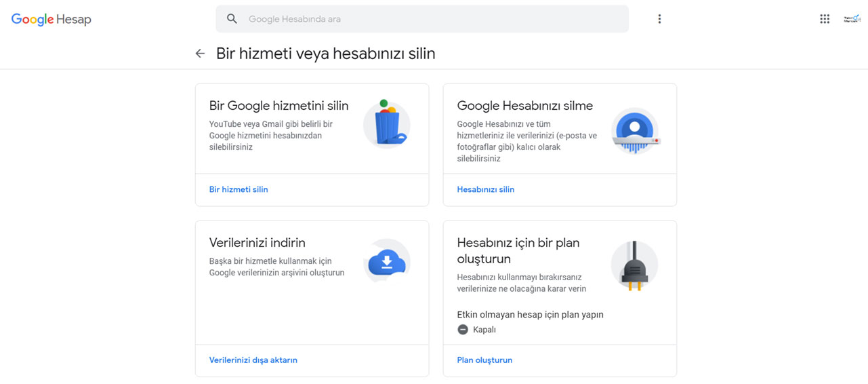
Task: Open the 'Bir hizmeti silin' link
Action: point(239,189)
